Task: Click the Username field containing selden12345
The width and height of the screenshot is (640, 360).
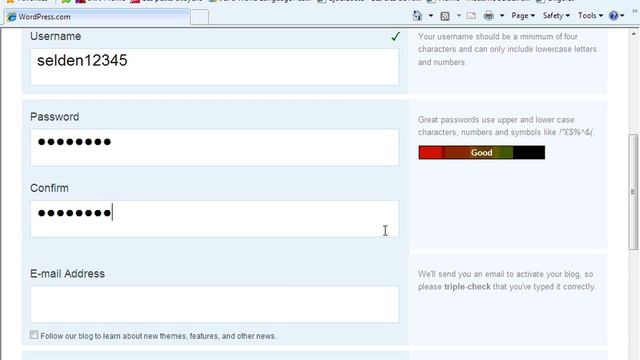Action: click(214, 67)
